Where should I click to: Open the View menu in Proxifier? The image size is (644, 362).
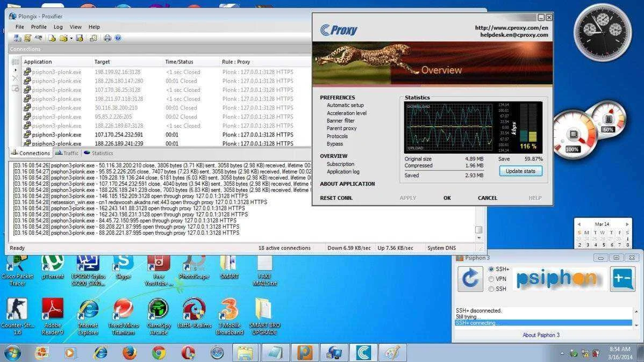pyautogui.click(x=76, y=27)
